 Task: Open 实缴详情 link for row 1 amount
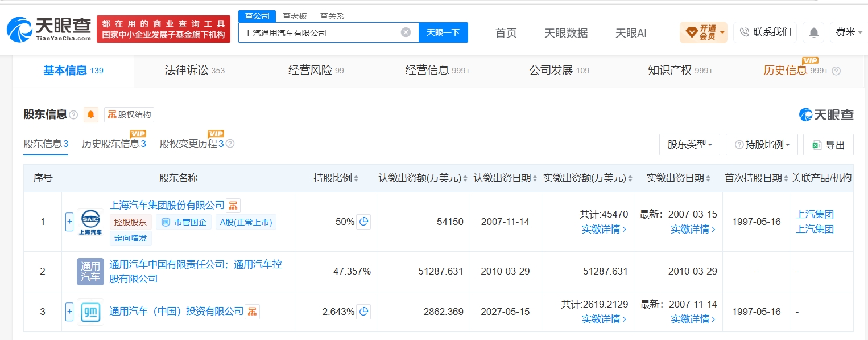coord(604,229)
